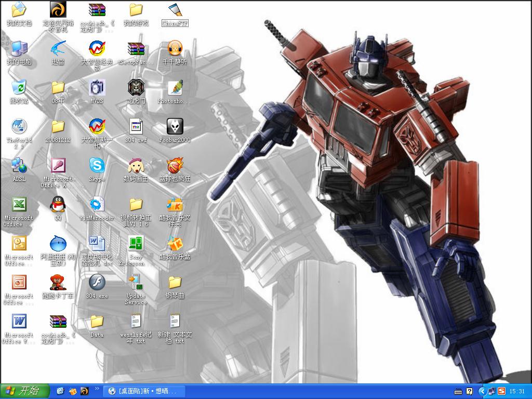Click the network connection tray icon
Screen dimensions: 532x399
coord(491,392)
